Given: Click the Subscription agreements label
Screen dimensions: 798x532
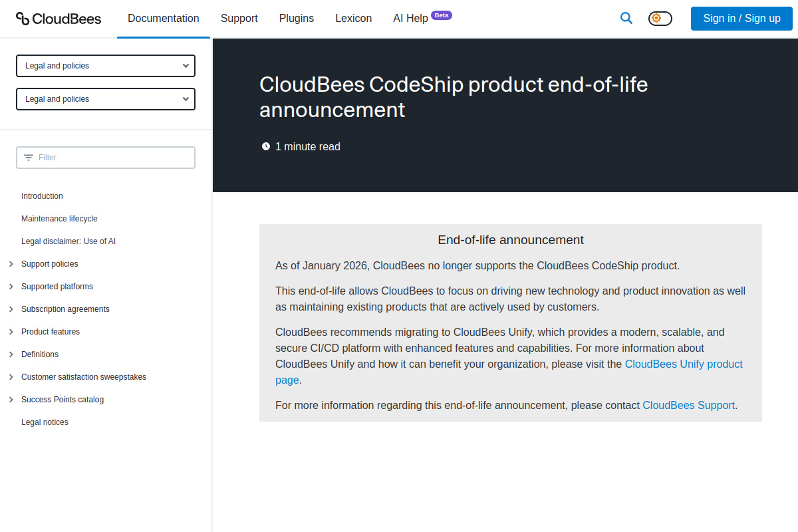Looking at the screenshot, I should pyautogui.click(x=65, y=309).
